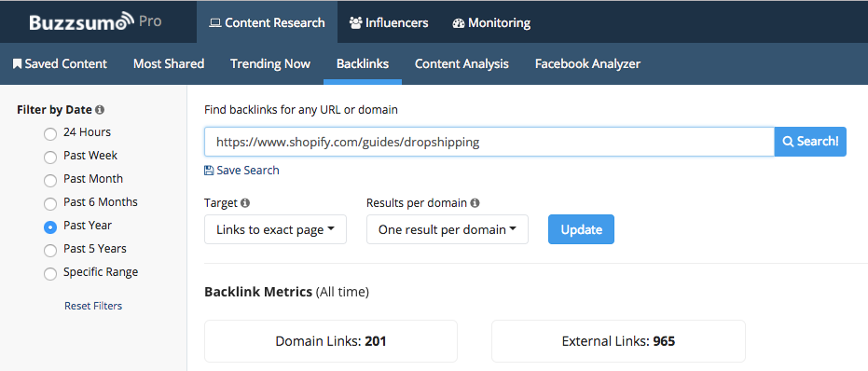Click the info icon next to Results per domain
The width and height of the screenshot is (868, 371).
475,203
